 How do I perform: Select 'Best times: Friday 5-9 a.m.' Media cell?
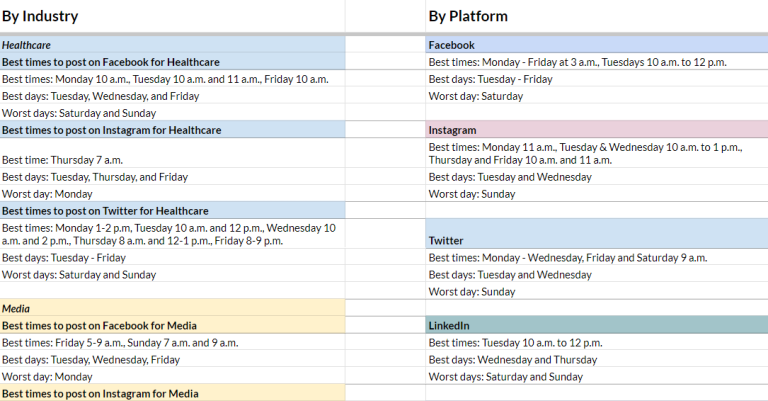[120, 343]
